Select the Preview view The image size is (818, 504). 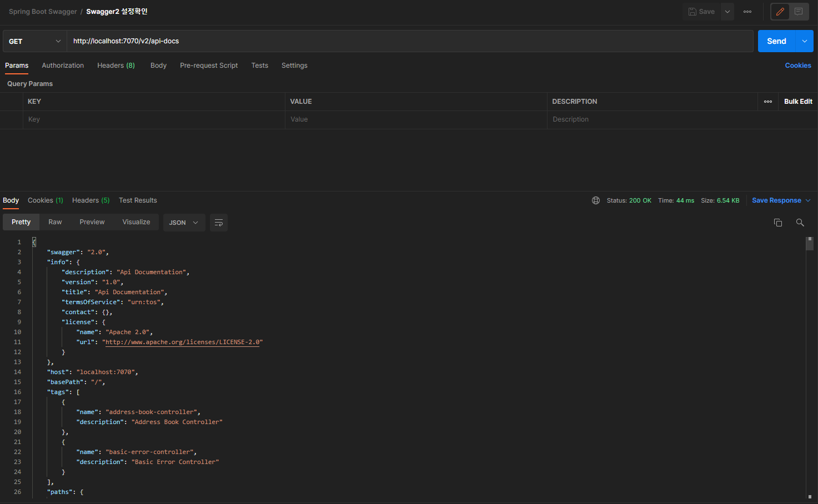coord(92,222)
